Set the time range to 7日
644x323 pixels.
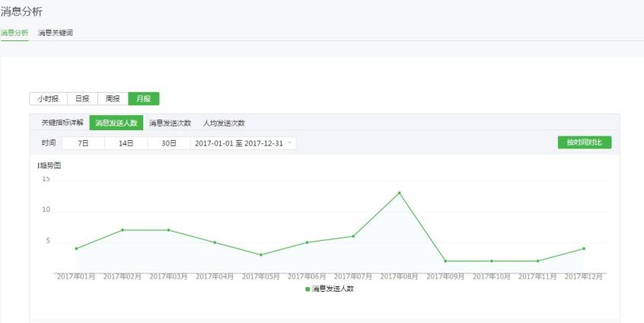pos(83,142)
